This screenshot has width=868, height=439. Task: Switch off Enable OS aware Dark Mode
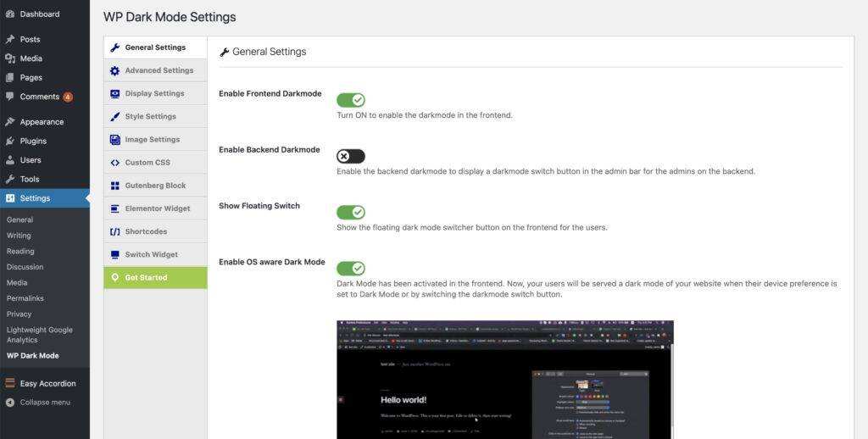(x=351, y=269)
